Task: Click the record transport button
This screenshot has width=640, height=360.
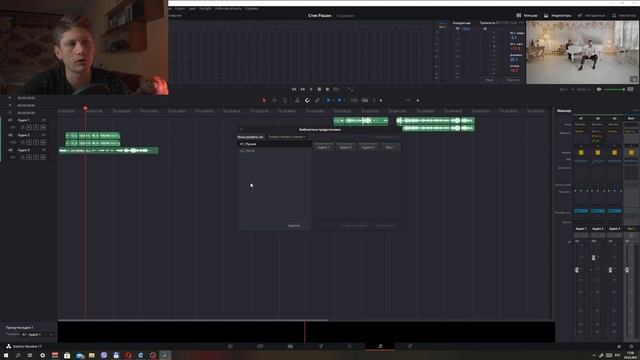Action: 327,89
